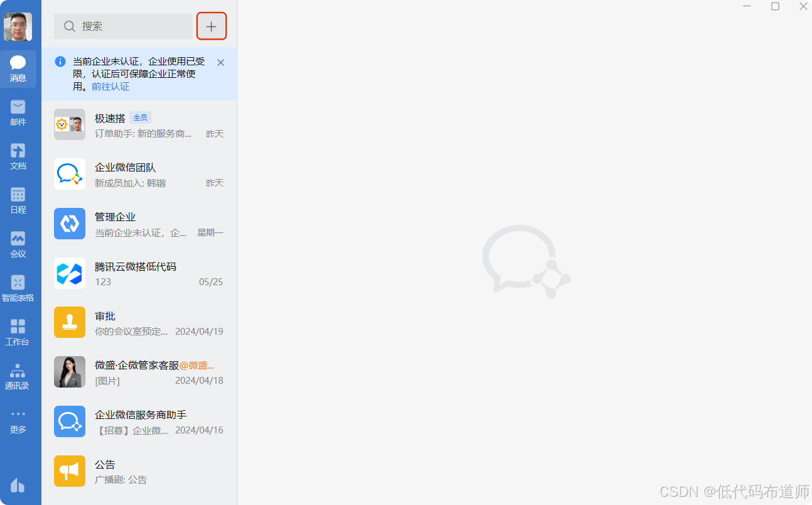Open the 消息 messages section
This screenshot has width=812, height=505.
pos(18,69)
